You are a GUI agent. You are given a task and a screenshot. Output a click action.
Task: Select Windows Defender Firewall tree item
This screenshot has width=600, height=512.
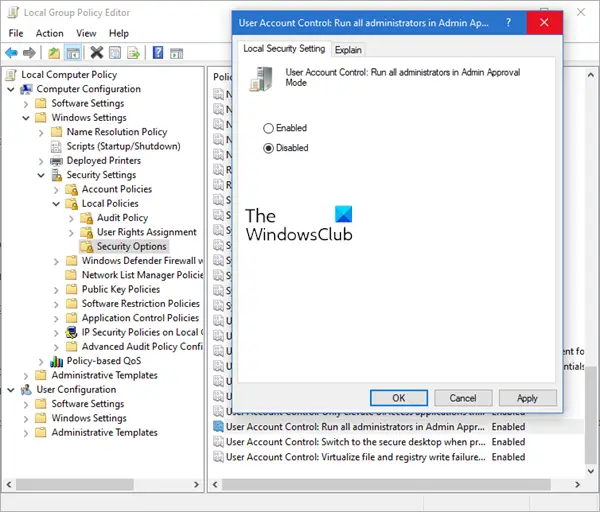[x=142, y=261]
